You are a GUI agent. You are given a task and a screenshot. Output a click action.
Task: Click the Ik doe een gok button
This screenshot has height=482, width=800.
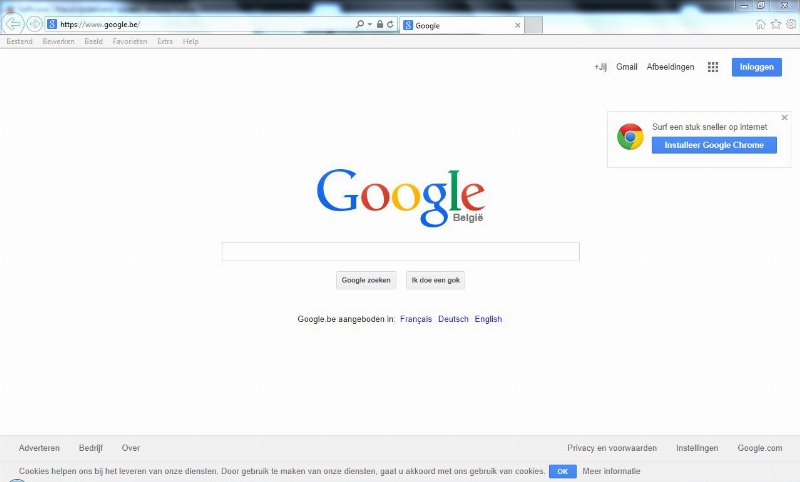pyautogui.click(x=435, y=280)
